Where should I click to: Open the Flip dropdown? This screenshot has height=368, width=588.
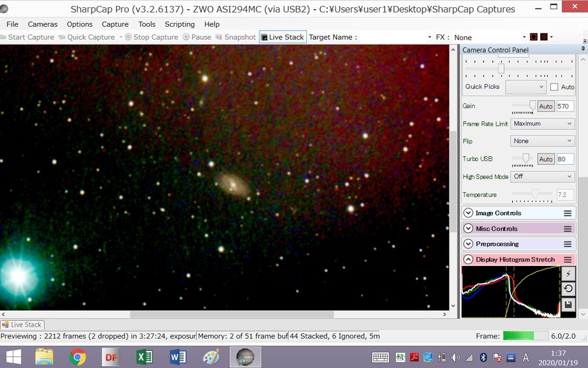pyautogui.click(x=542, y=141)
